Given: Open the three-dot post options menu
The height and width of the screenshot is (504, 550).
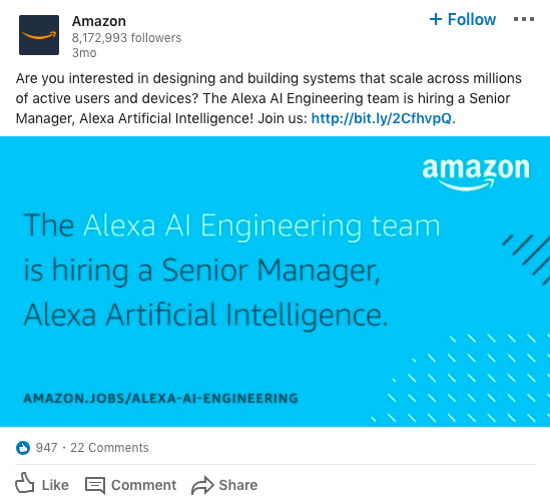Looking at the screenshot, I should click(524, 19).
